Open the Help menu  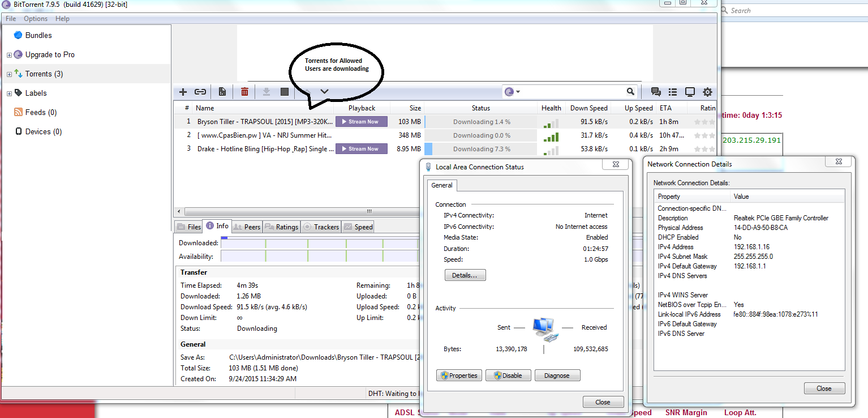tap(62, 19)
